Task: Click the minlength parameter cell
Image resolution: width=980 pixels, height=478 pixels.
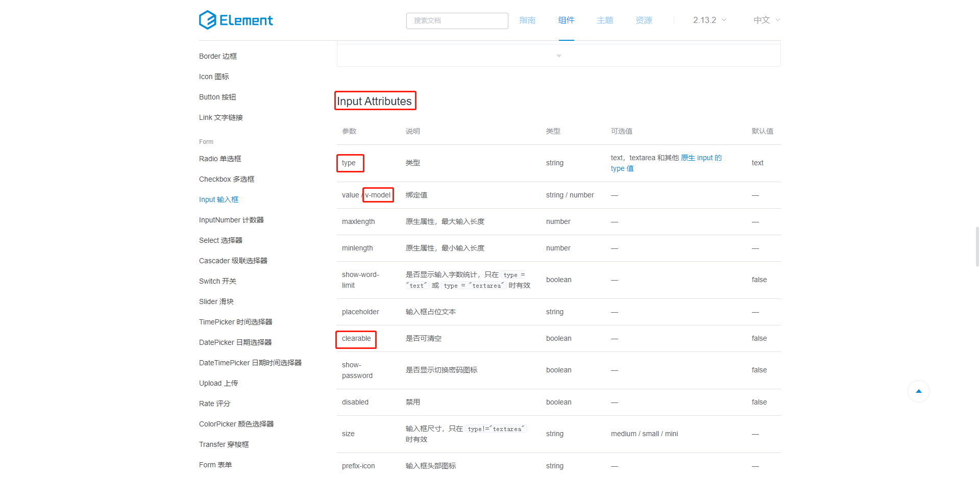Action: [357, 248]
